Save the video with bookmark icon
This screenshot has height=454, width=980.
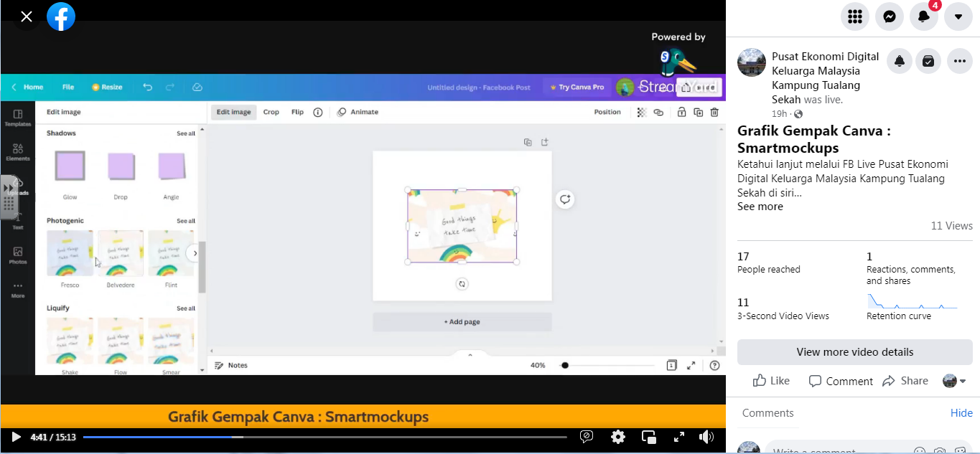coord(928,62)
